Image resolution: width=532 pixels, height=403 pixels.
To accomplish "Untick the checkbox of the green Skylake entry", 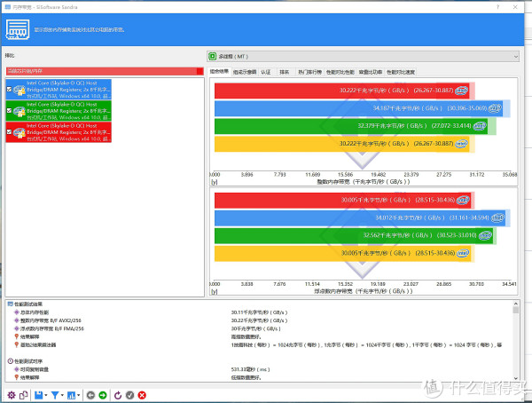I will click(9, 110).
